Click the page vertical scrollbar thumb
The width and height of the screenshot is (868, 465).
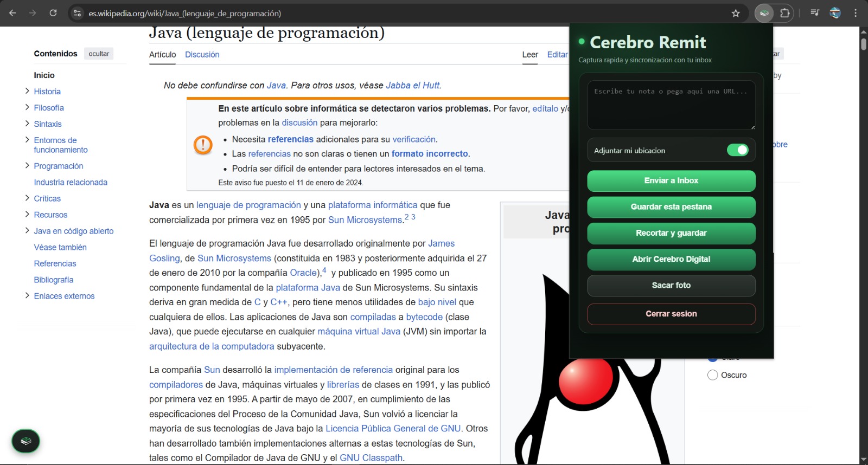(x=863, y=44)
